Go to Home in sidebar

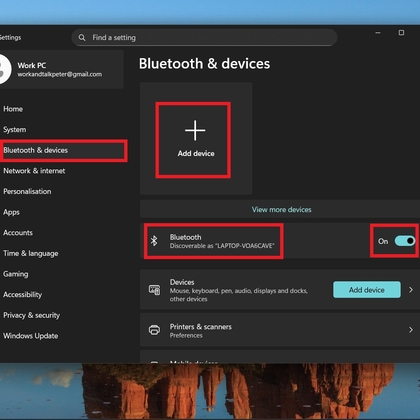coord(13,109)
